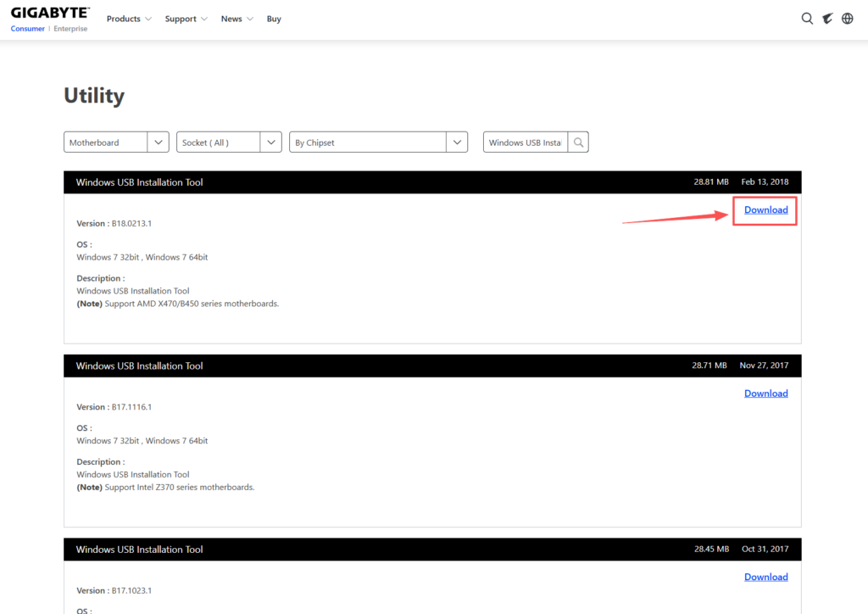Screen dimensions: 868x614
Task: Click the GIGABYTE logo
Action: coord(48,13)
